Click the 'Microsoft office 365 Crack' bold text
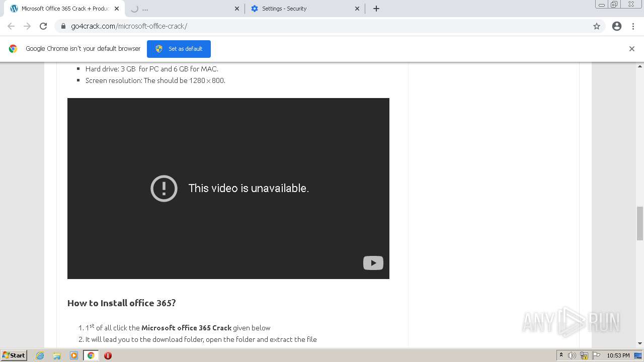 (x=186, y=328)
